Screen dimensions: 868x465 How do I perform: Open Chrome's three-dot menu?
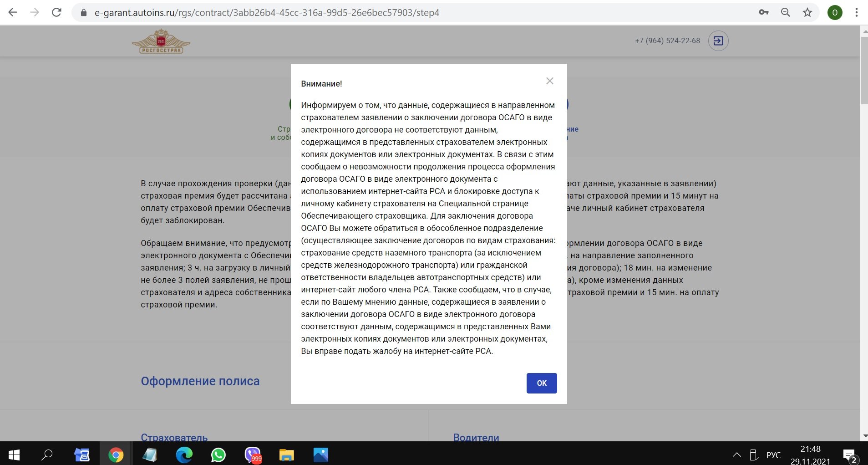[x=856, y=12]
